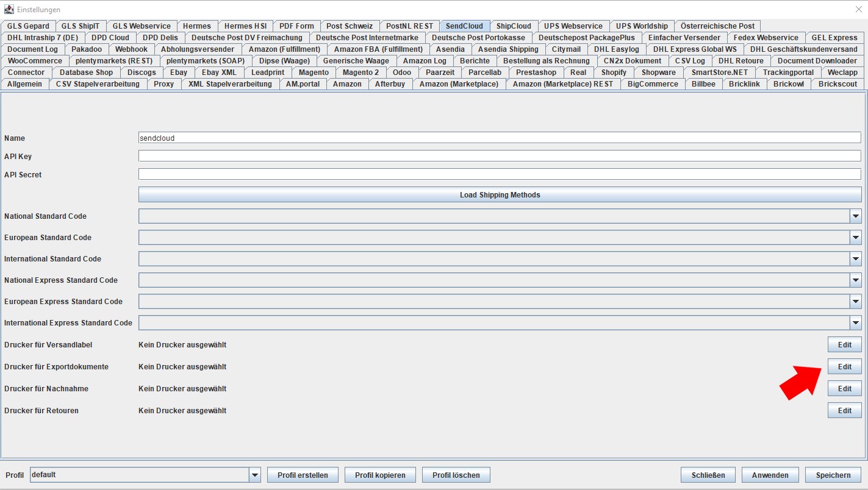The height and width of the screenshot is (490, 868).
Task: Switch to GEL Express tab
Action: 834,38
